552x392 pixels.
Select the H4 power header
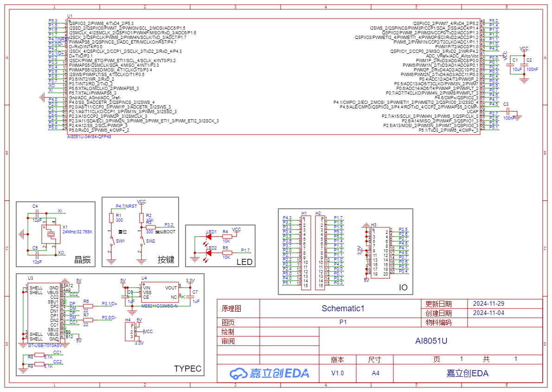tap(130, 332)
